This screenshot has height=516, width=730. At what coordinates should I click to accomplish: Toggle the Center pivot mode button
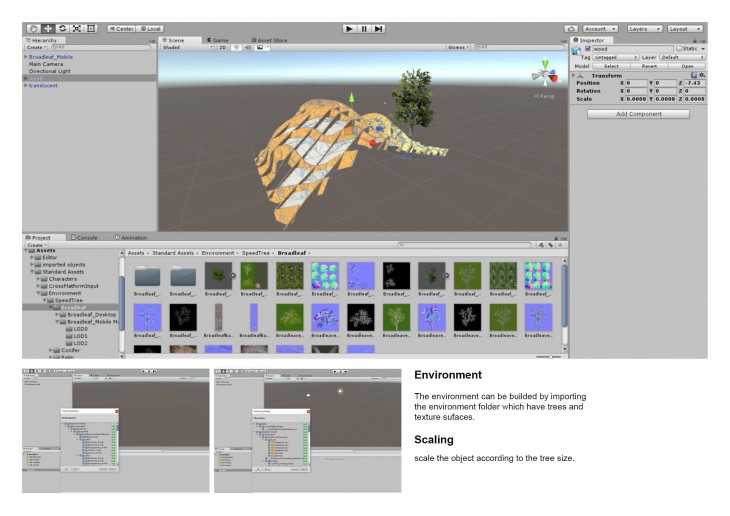pyautogui.click(x=122, y=29)
